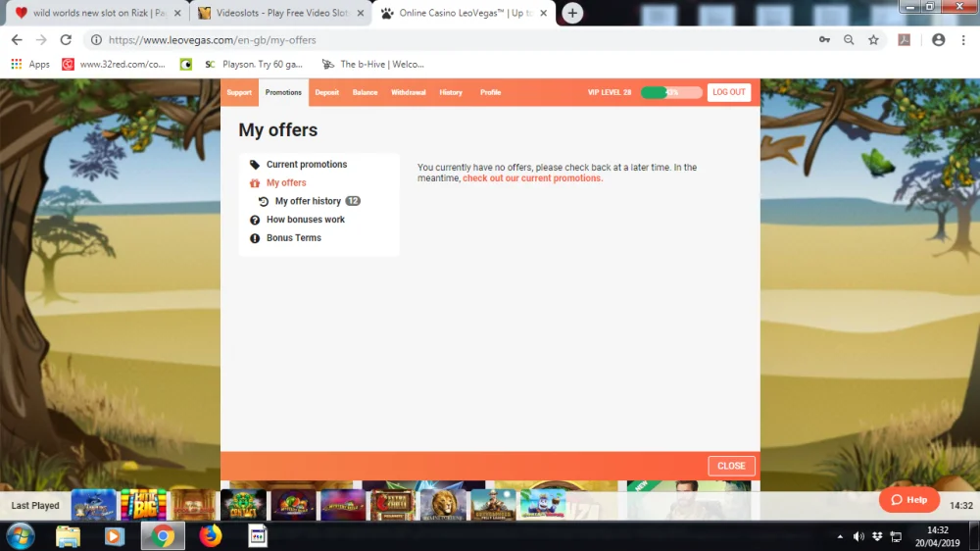Open the Profile tab
The image size is (980, 551).
click(491, 92)
